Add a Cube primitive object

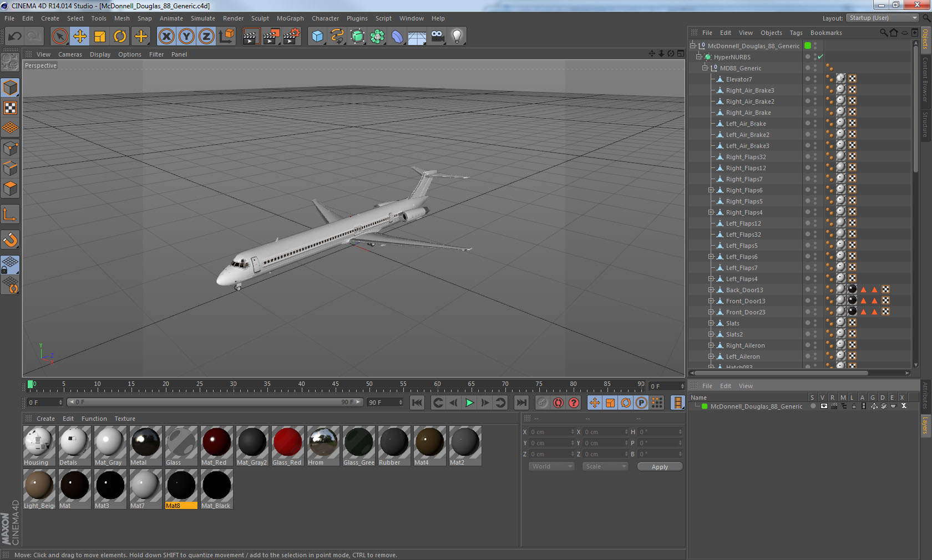(317, 37)
